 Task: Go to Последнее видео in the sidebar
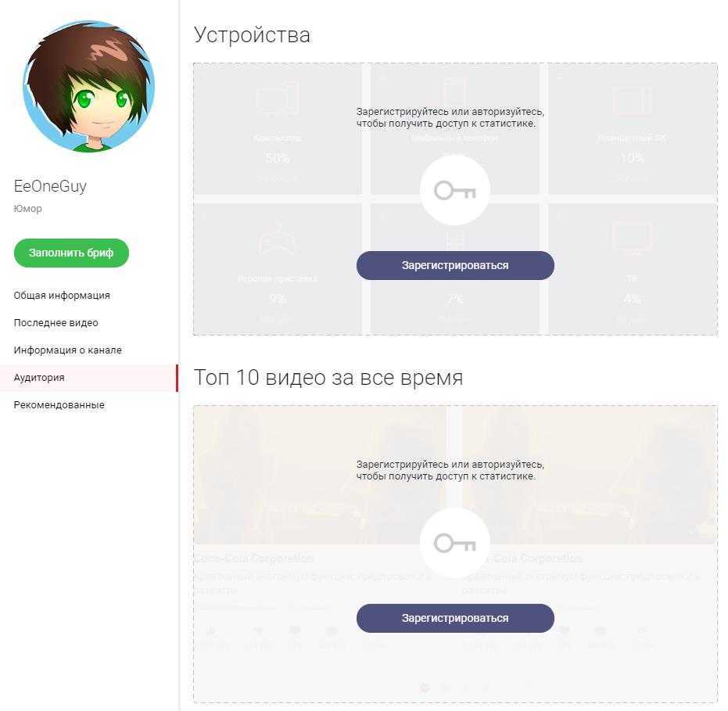[x=56, y=323]
